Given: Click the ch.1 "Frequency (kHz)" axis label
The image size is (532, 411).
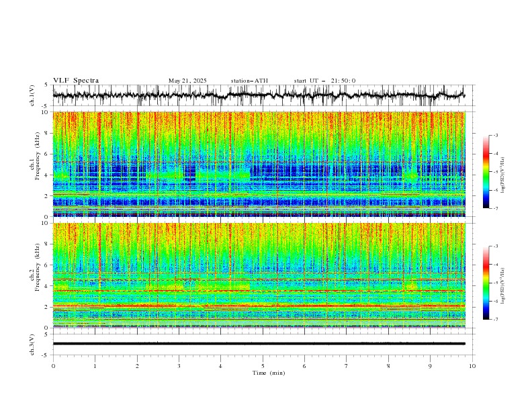Looking at the screenshot, I should (38, 156).
